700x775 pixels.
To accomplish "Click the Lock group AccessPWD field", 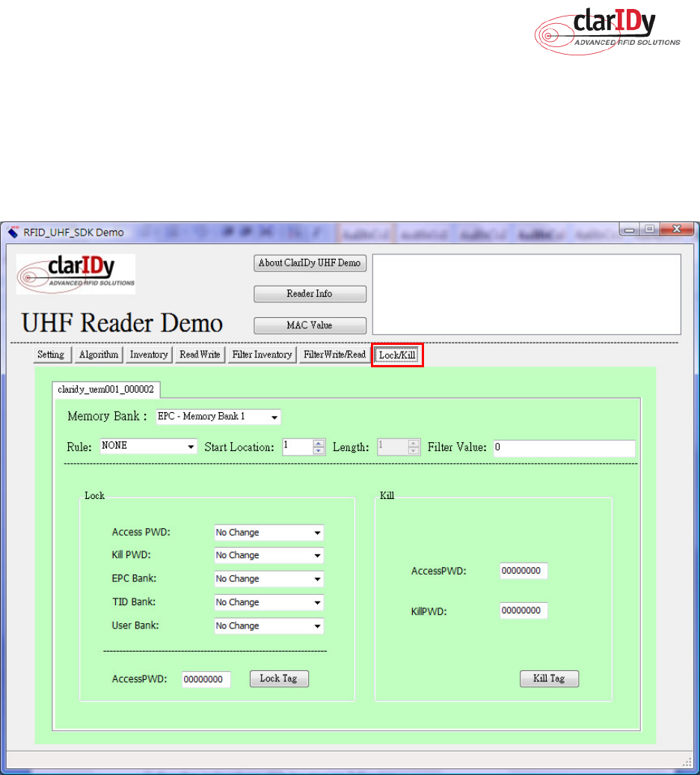I will (206, 679).
